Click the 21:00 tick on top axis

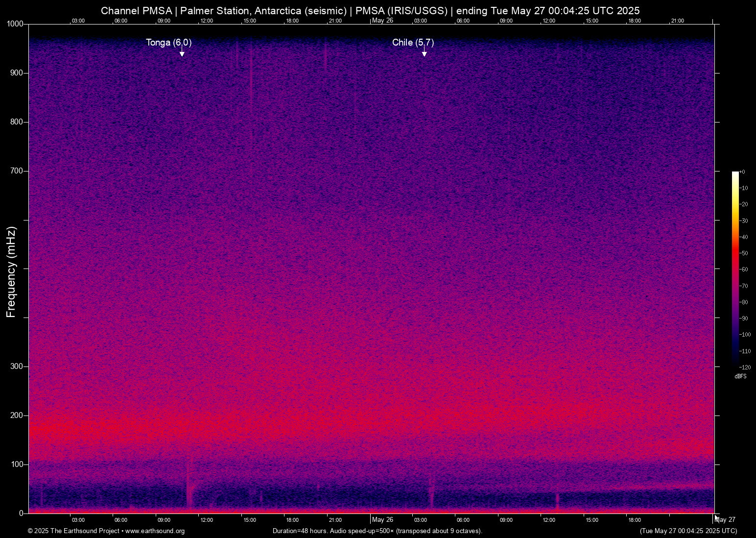point(335,21)
